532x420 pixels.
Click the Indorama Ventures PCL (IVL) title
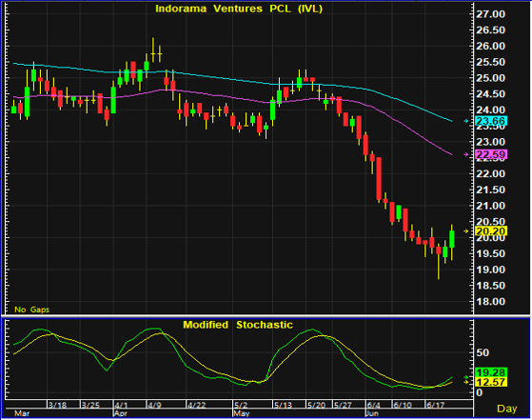pyautogui.click(x=239, y=9)
